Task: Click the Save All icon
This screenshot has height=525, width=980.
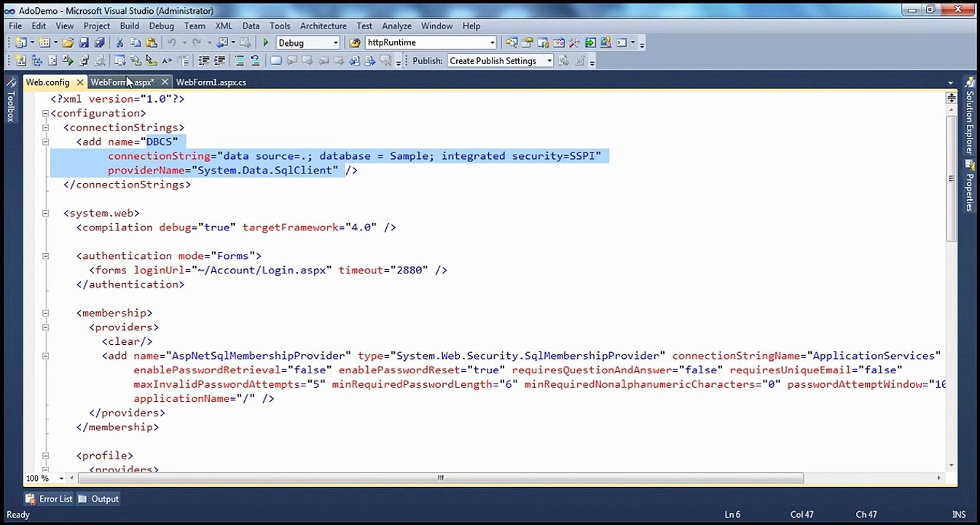Action: pyautogui.click(x=99, y=43)
